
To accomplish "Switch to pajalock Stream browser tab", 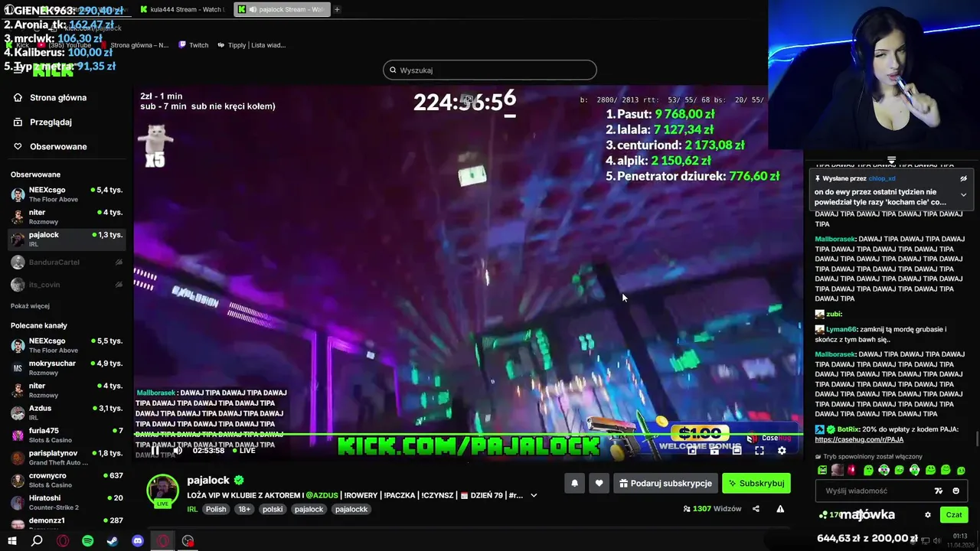I will pos(283,9).
